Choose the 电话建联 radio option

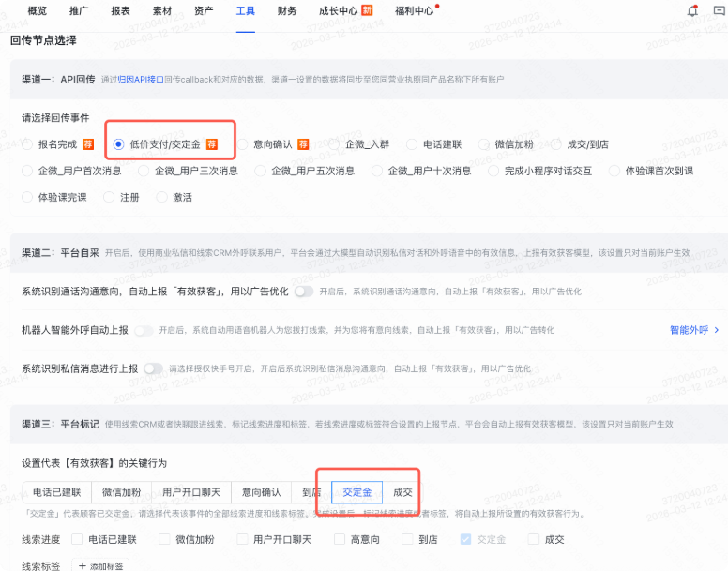[x=412, y=144]
